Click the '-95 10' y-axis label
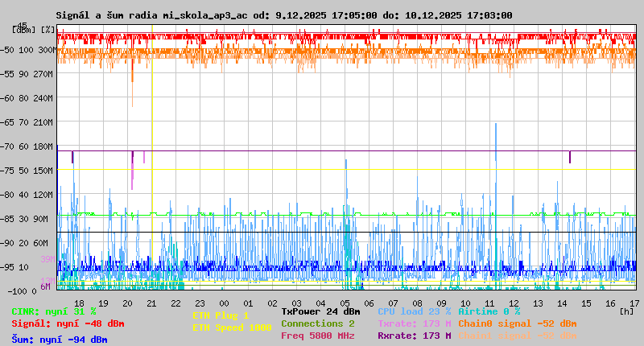 (x=14, y=268)
